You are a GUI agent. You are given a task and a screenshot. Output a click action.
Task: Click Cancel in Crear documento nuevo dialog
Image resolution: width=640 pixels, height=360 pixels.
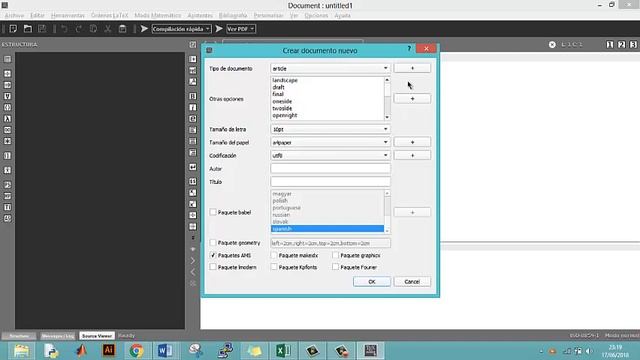pyautogui.click(x=412, y=282)
